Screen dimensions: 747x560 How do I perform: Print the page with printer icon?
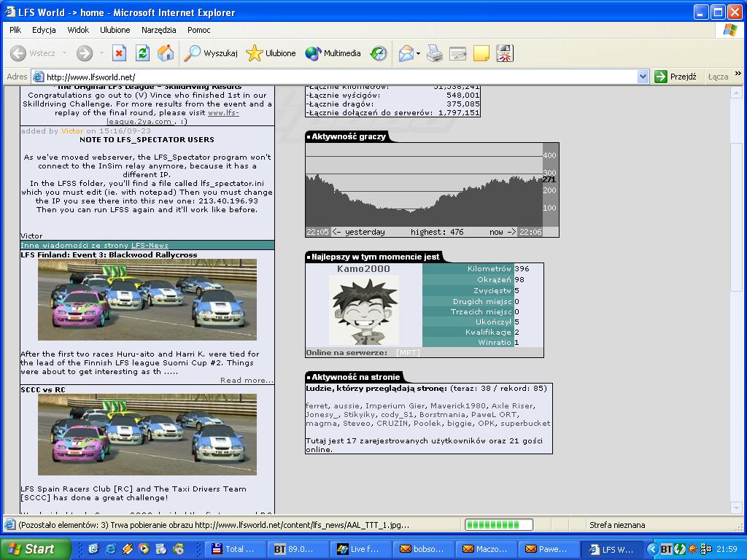click(435, 53)
